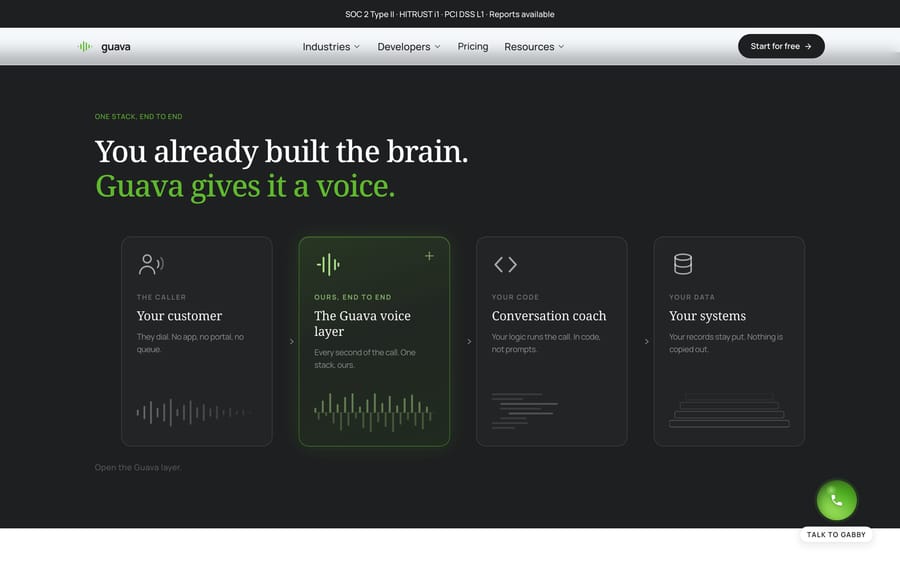
Task: Click the YOUR DATA label
Action: 692,297
